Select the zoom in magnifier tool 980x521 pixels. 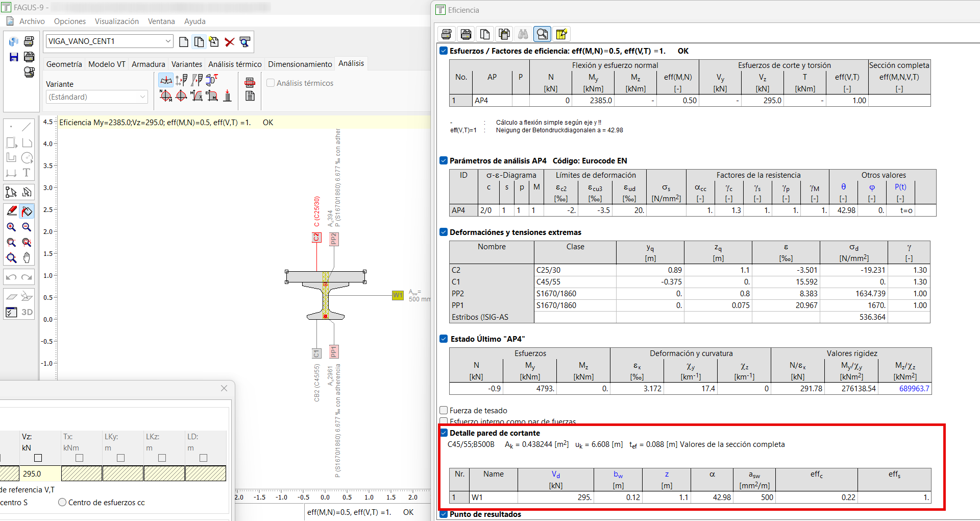coord(11,227)
